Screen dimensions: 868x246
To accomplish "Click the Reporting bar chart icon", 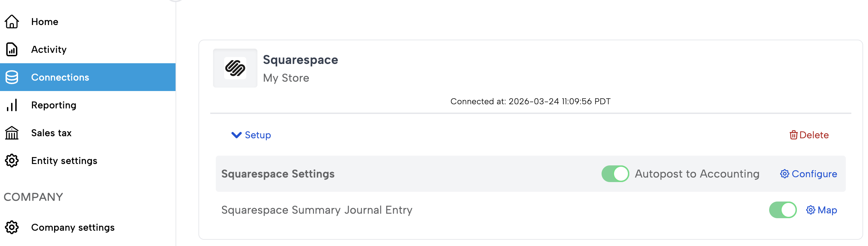I will click(12, 105).
